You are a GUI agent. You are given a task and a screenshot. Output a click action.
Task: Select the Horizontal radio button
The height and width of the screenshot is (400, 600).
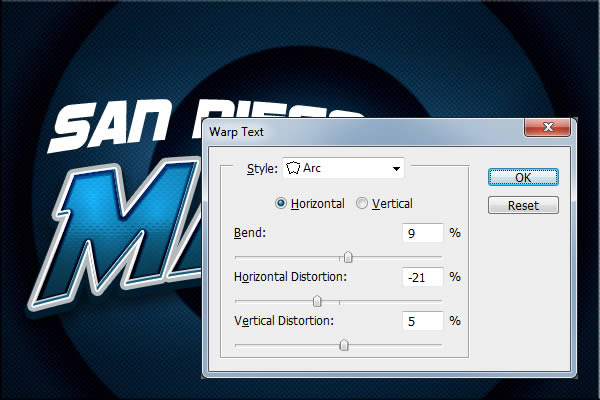280,203
